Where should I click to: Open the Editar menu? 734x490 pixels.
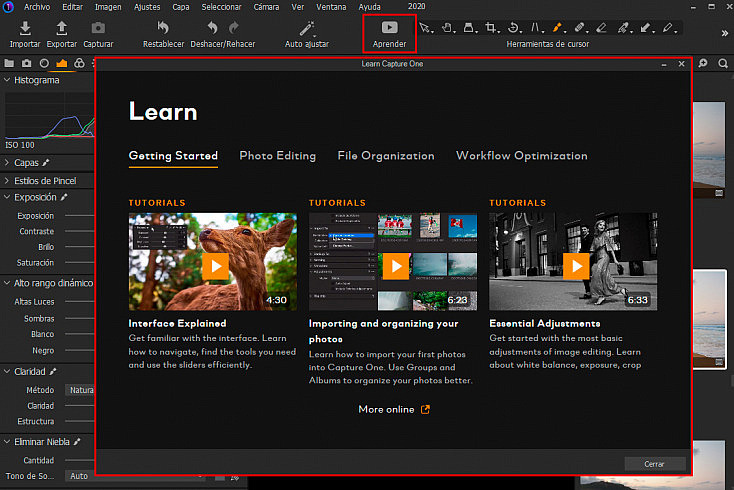(73, 7)
